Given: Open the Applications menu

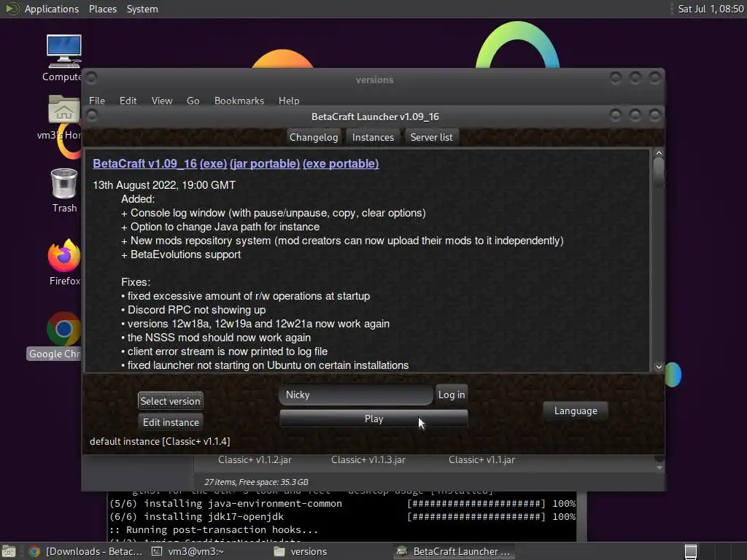Looking at the screenshot, I should [52, 9].
